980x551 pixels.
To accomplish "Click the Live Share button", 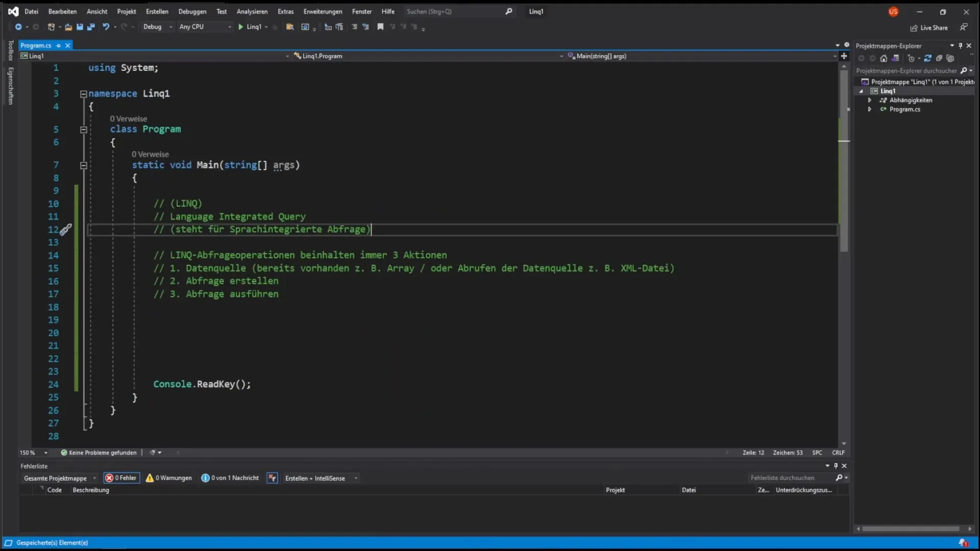I will [929, 28].
